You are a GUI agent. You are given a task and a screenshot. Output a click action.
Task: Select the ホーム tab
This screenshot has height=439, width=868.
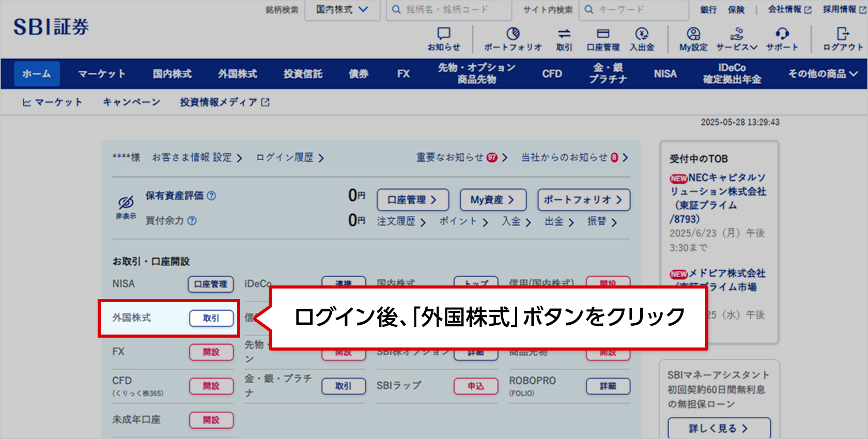click(37, 74)
